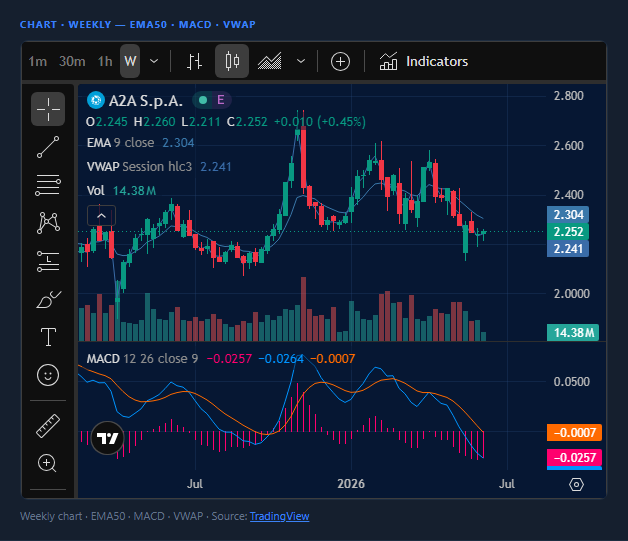This screenshot has width=628, height=541.
Task: Open the emoji icons tool
Action: [48, 375]
